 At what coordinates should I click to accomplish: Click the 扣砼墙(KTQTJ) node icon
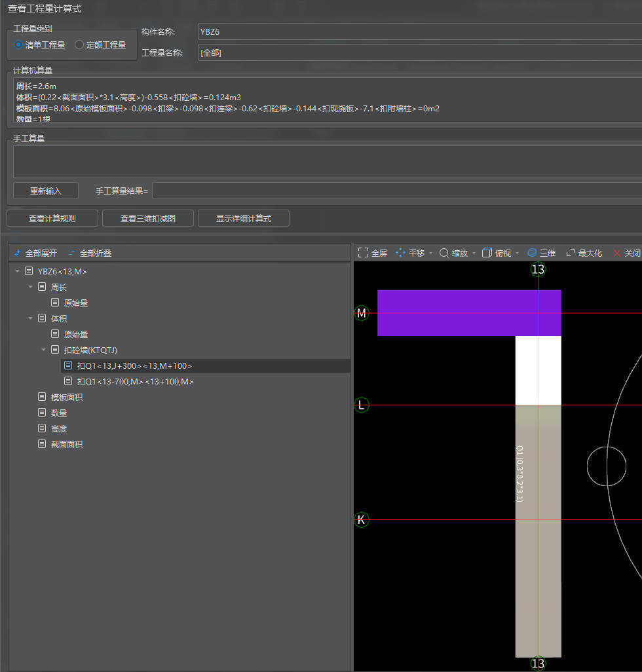pyautogui.click(x=55, y=350)
